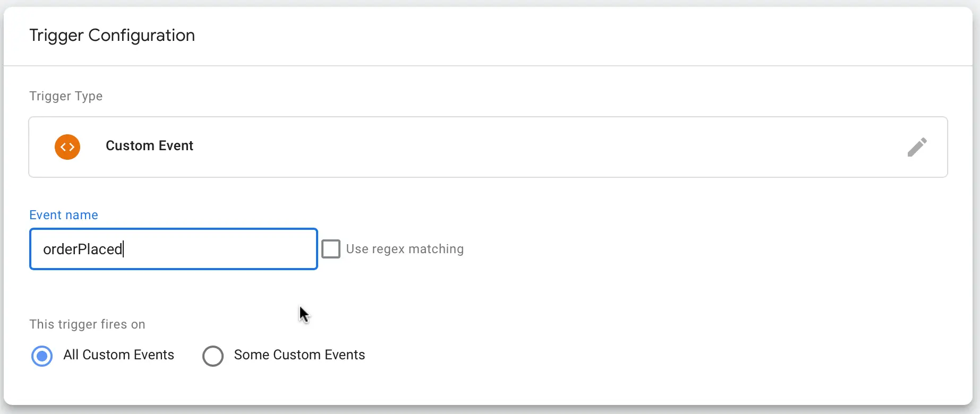
Task: Check Use regex matching for event name
Action: click(x=331, y=248)
